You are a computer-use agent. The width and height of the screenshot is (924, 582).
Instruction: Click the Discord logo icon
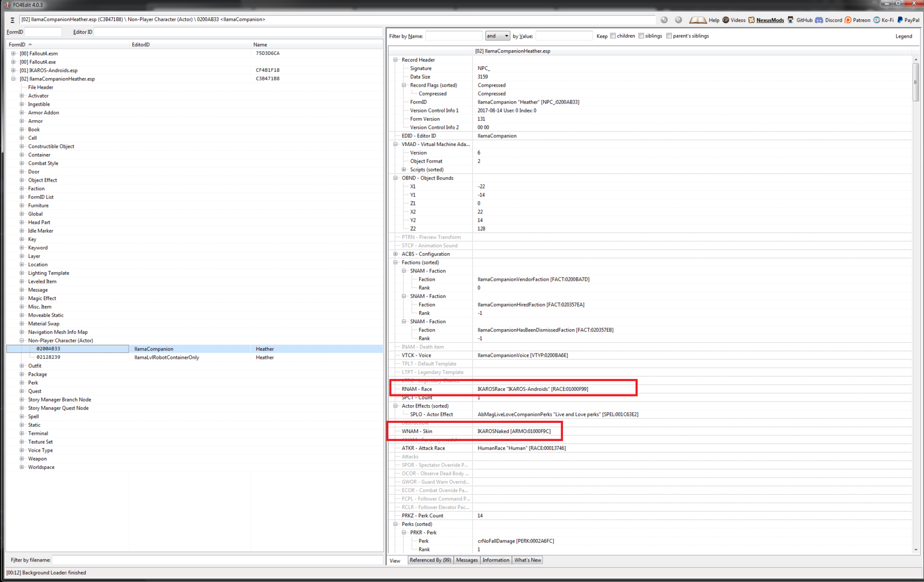pos(819,20)
